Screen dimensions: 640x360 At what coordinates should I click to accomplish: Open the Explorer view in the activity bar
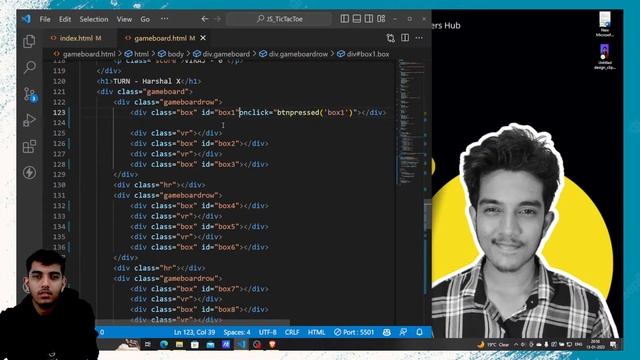tap(29, 41)
